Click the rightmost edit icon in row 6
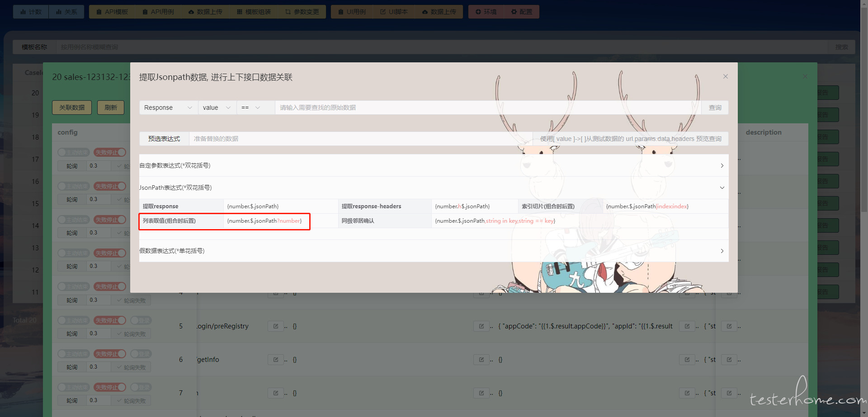Screen dimensions: 868x417 coord(729,360)
